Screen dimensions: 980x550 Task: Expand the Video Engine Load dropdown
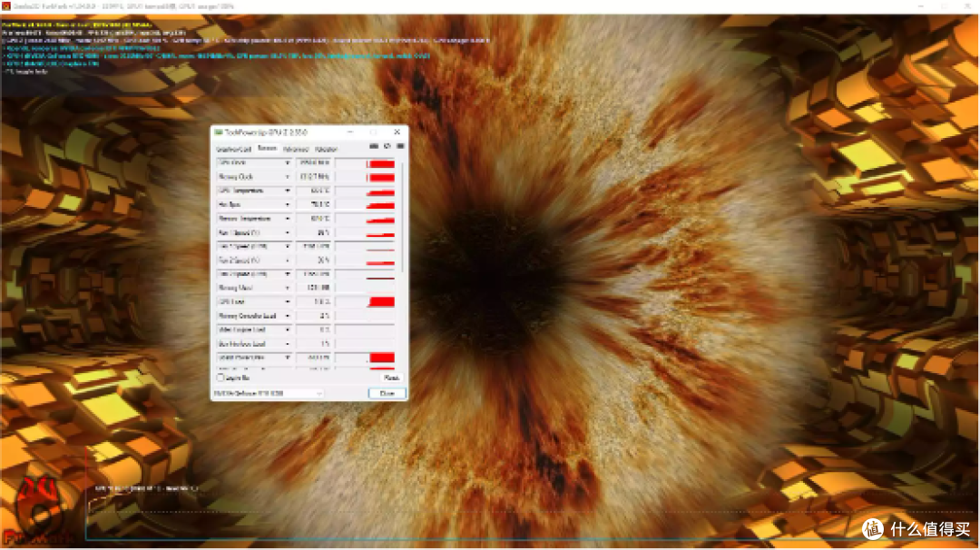288,330
